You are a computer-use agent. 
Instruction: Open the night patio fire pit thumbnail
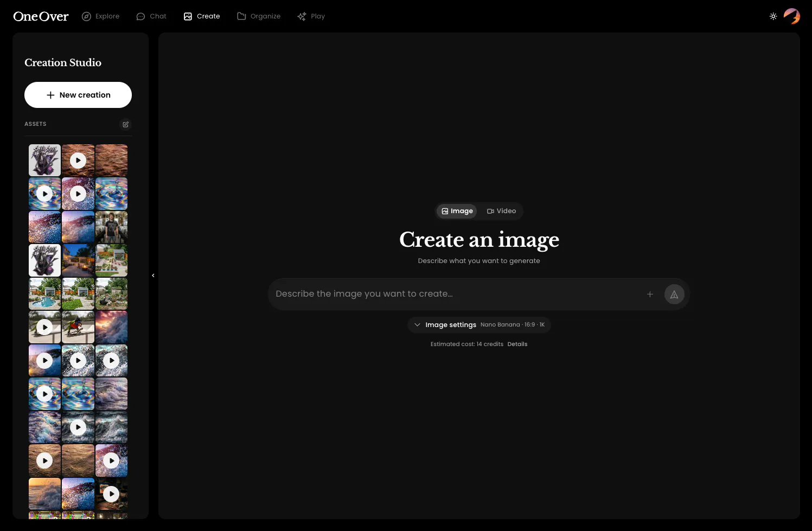(78, 260)
